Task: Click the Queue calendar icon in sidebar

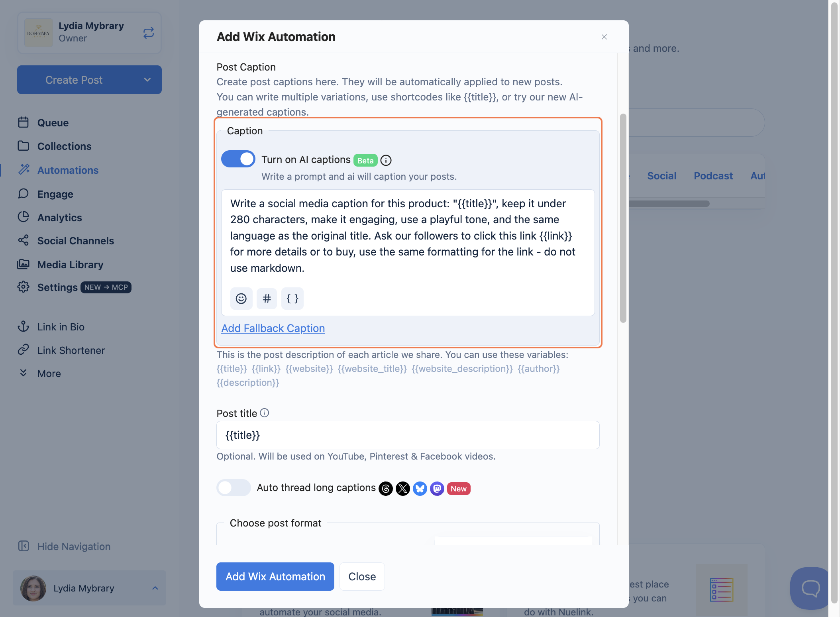Action: pos(24,122)
